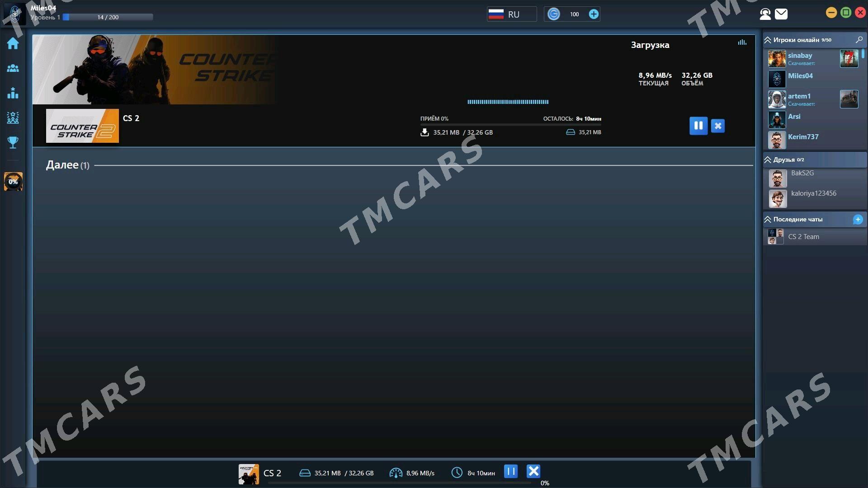Click the Miles04 profile avatar
The width and height of the screenshot is (868, 488).
click(14, 13)
